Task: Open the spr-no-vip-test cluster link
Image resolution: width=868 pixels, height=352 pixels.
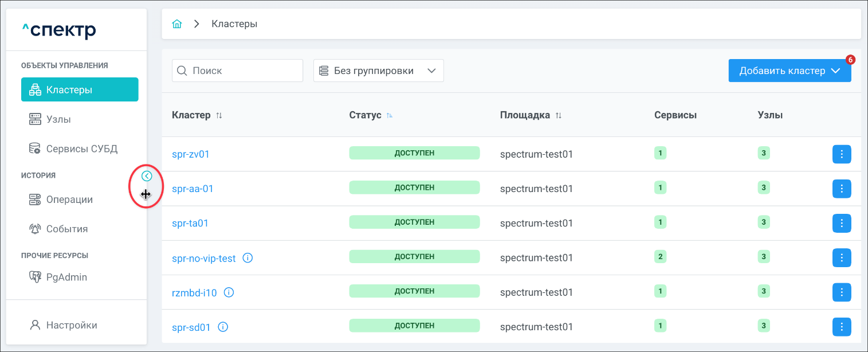Action: pyautogui.click(x=203, y=259)
